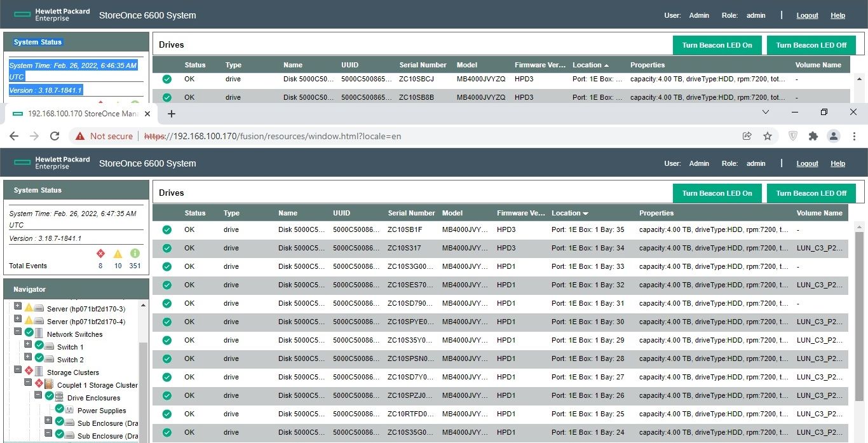Image resolution: width=868 pixels, height=443 pixels.
Task: Click the green check icon beside Switch 2
Action: 39,358
